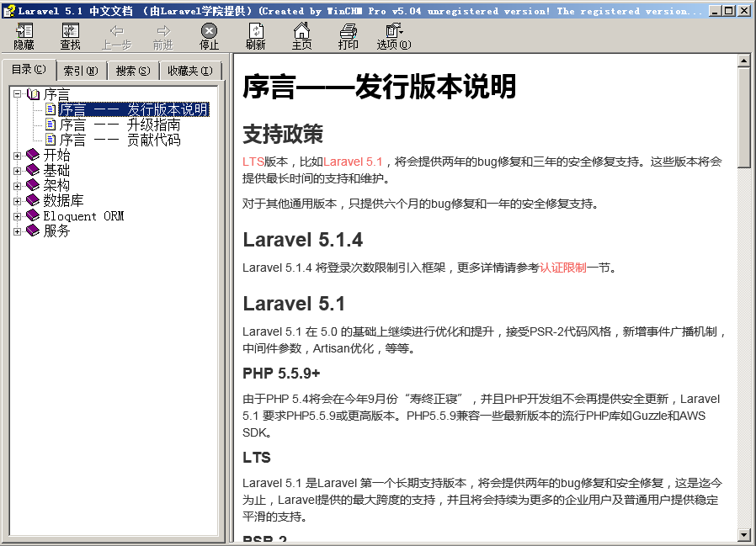The height and width of the screenshot is (546, 756).
Task: Click the book icon beside Eloquent ORM
Action: click(33, 215)
